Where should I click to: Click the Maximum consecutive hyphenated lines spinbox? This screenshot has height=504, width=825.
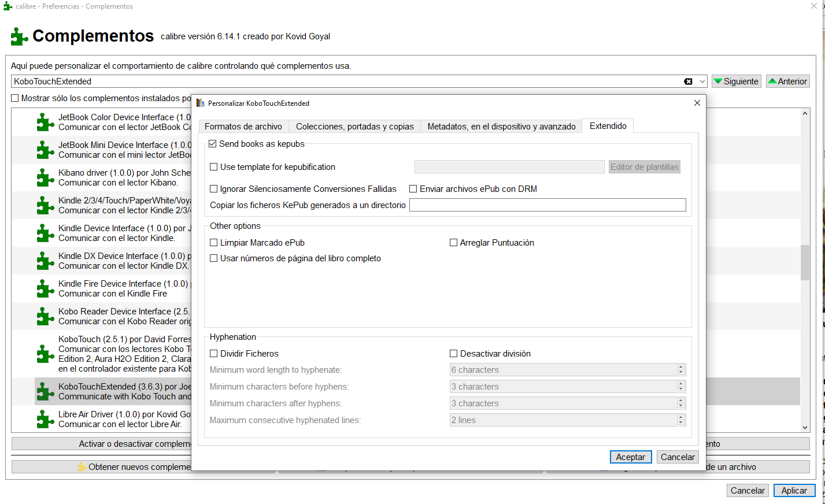point(568,420)
